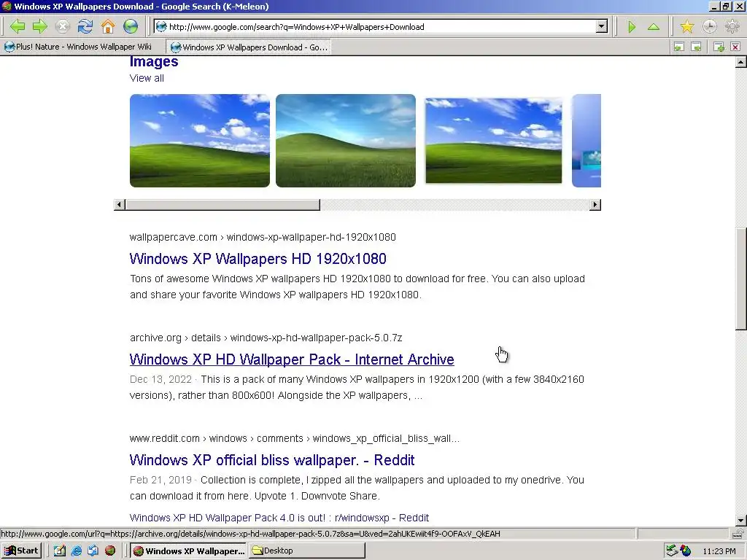Click the gray Stop loading button

tap(63, 26)
